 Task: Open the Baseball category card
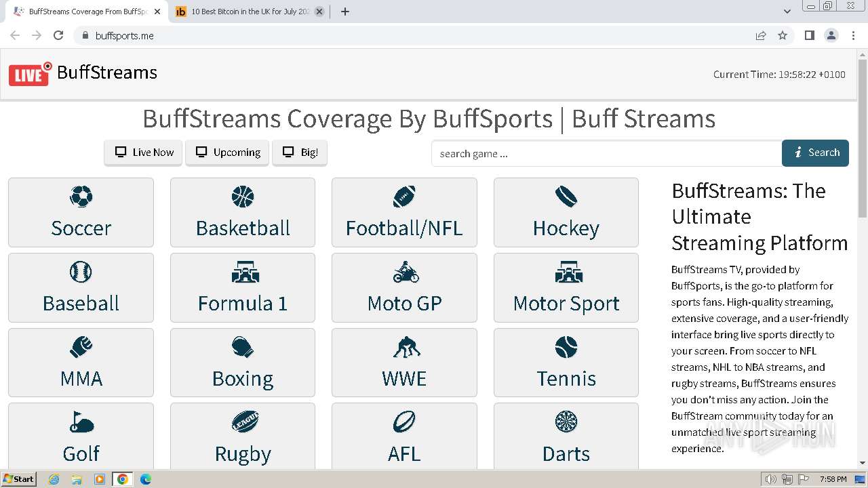81,288
